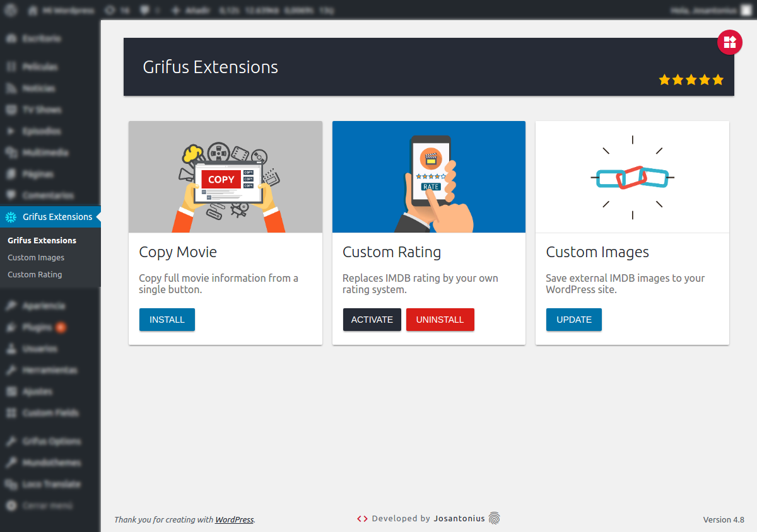Open Plugins menu with update badge
The image size is (757, 532).
point(50,327)
